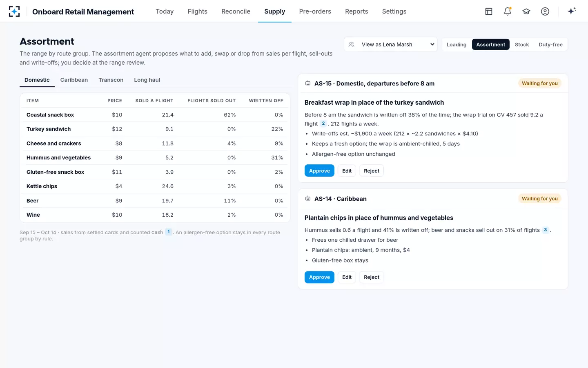Click the "Hummus and vegetables" item row
The image size is (588, 368).
[x=155, y=158]
